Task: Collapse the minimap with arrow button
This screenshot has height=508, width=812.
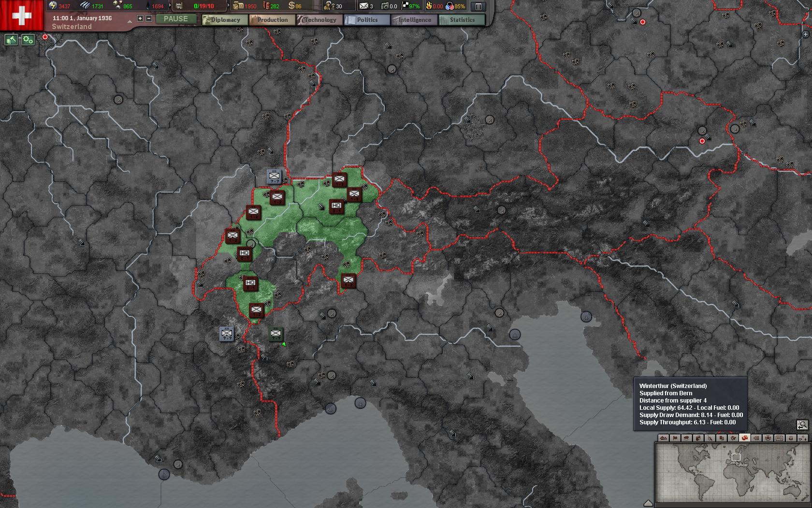Action: coord(648,503)
